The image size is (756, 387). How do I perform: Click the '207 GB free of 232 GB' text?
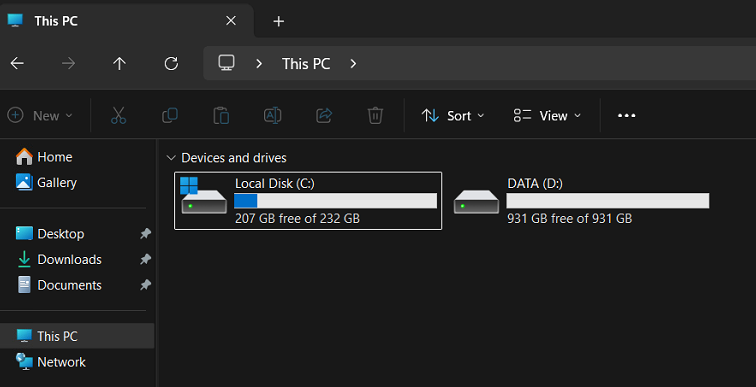click(297, 218)
